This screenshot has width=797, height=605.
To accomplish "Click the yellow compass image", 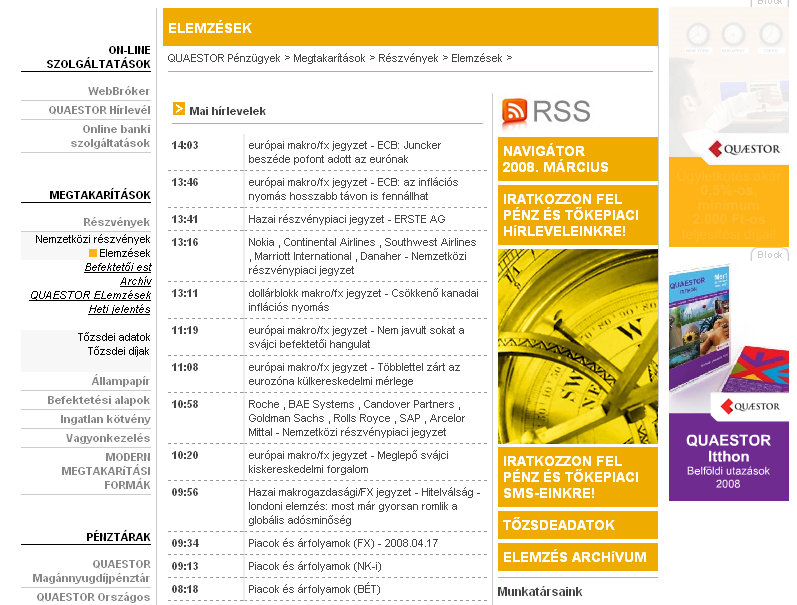I will pos(578,347).
